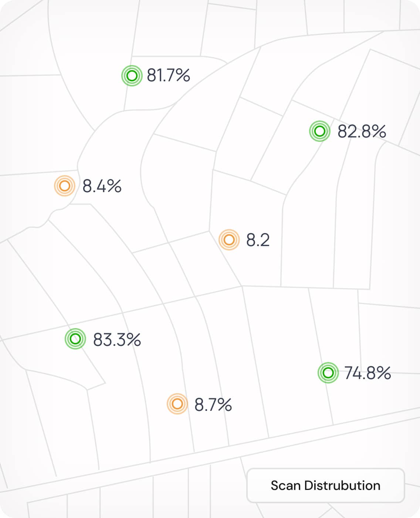The width and height of the screenshot is (420, 518).
Task: Click the 81.7% percentage label
Action: coord(168,75)
